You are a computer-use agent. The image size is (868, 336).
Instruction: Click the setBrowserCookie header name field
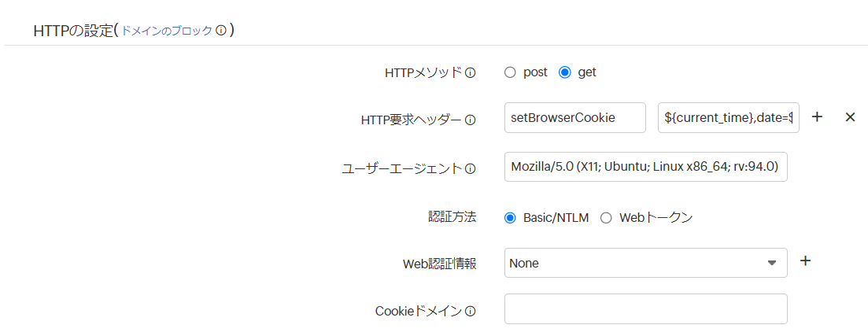click(x=574, y=117)
